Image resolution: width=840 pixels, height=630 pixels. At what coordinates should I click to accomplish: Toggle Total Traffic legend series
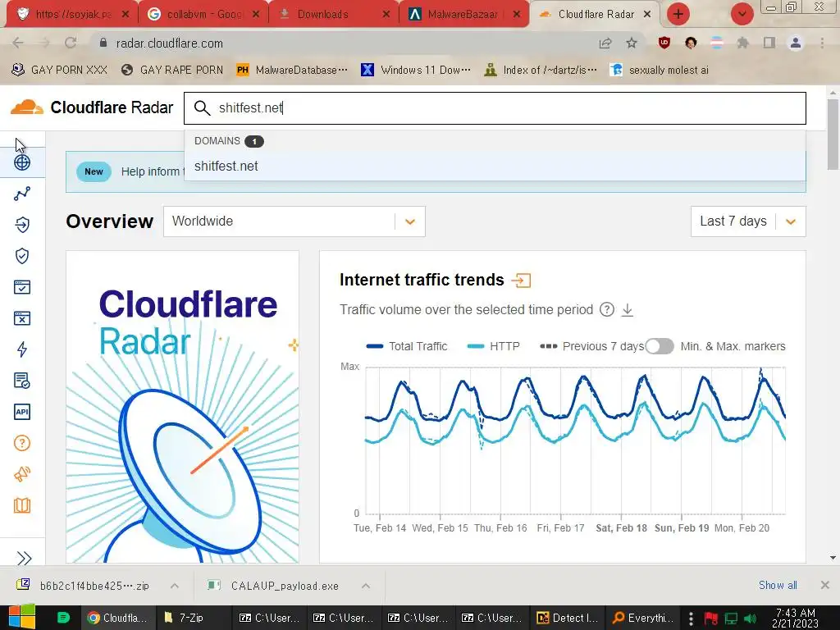point(407,346)
